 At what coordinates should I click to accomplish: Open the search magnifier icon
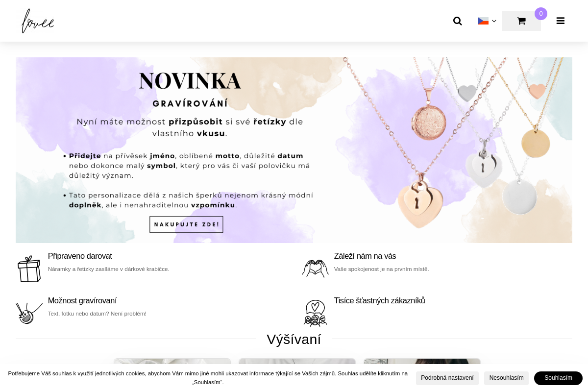click(457, 21)
